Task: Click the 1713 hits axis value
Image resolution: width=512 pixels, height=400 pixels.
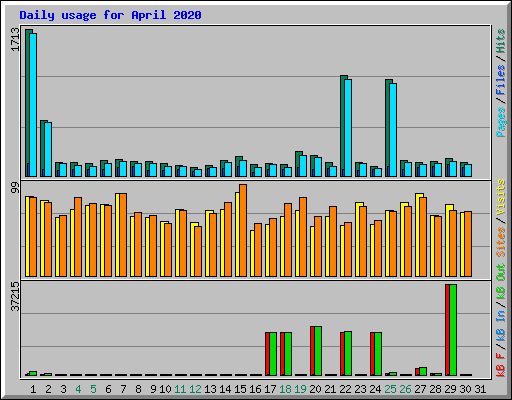Action: click(15, 40)
